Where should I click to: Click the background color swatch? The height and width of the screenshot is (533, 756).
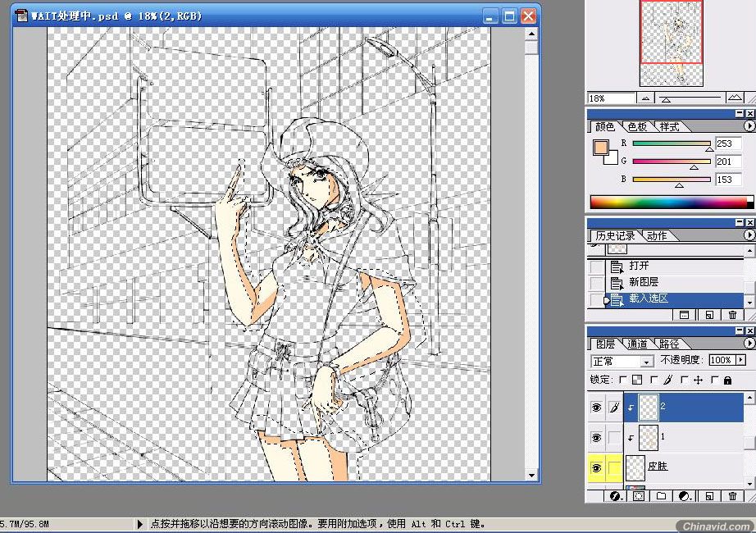[x=612, y=159]
